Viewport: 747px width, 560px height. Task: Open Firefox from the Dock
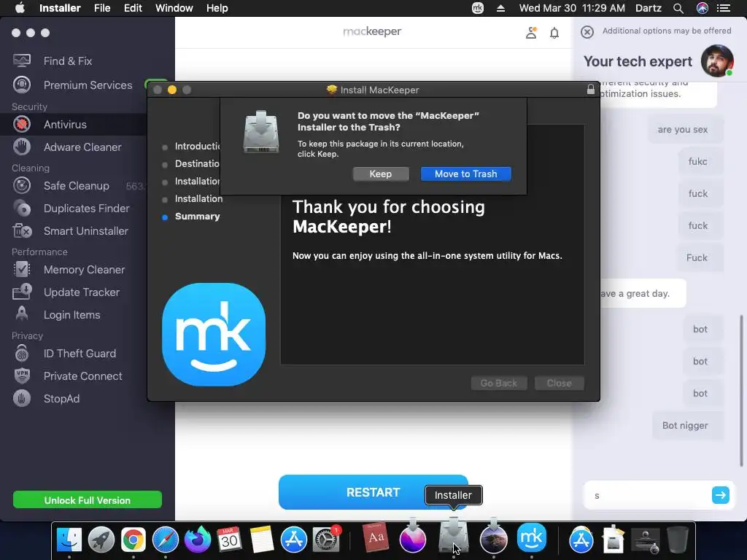(197, 539)
